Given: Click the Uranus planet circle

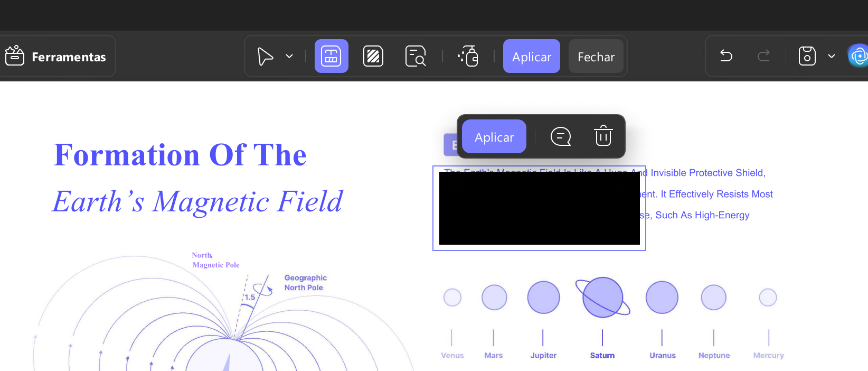Looking at the screenshot, I should 662,298.
